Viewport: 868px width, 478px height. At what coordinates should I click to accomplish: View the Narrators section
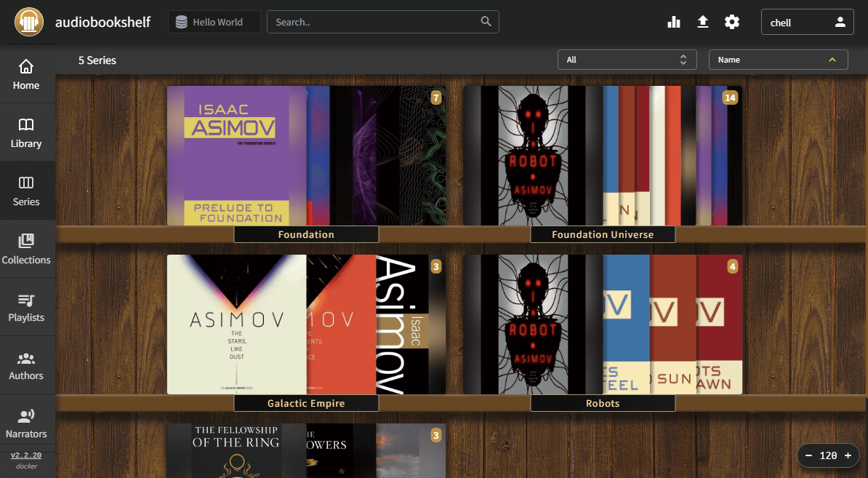(x=26, y=423)
